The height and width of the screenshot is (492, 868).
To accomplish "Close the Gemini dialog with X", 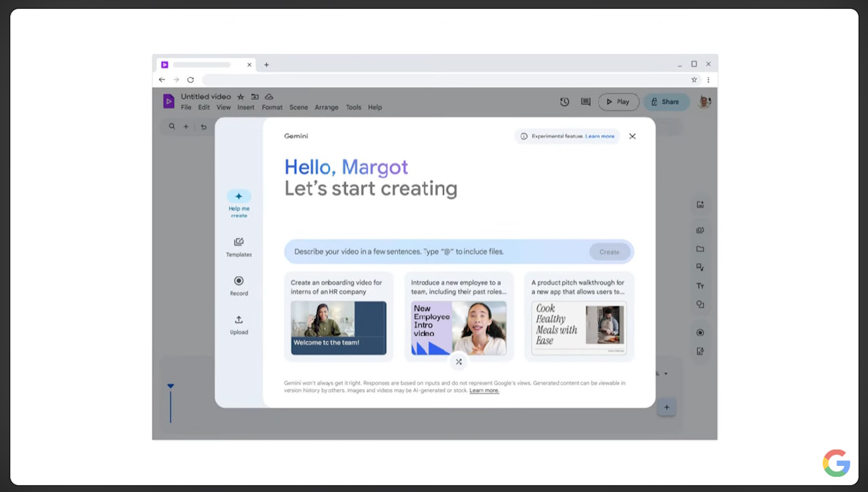I will point(632,136).
